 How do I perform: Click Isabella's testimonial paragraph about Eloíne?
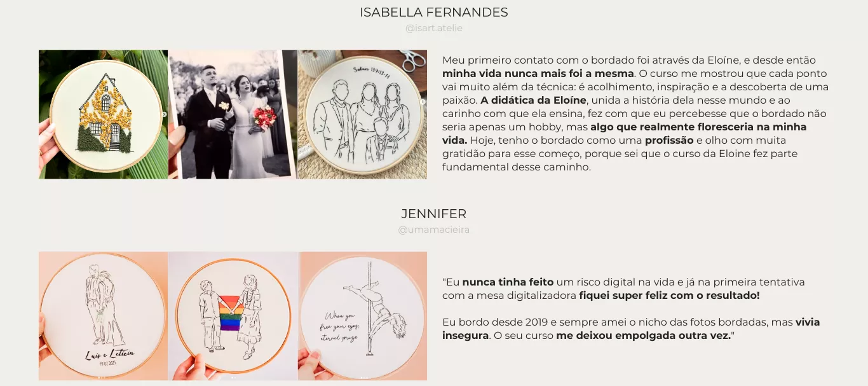tap(635, 114)
